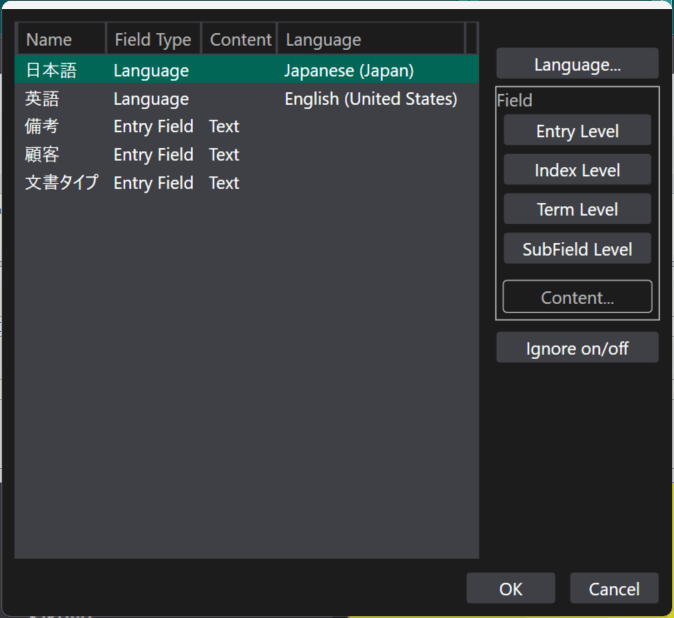Click the Language column header
Image resolution: width=674 pixels, height=618 pixels.
370,40
